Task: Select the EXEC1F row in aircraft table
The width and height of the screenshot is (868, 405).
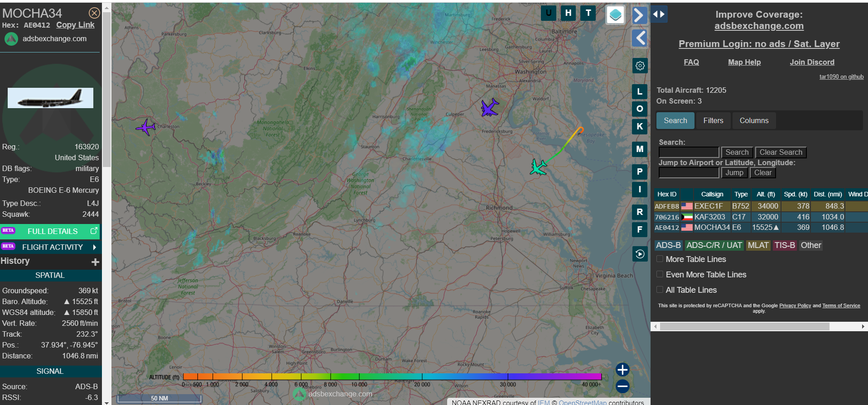Action: point(761,206)
